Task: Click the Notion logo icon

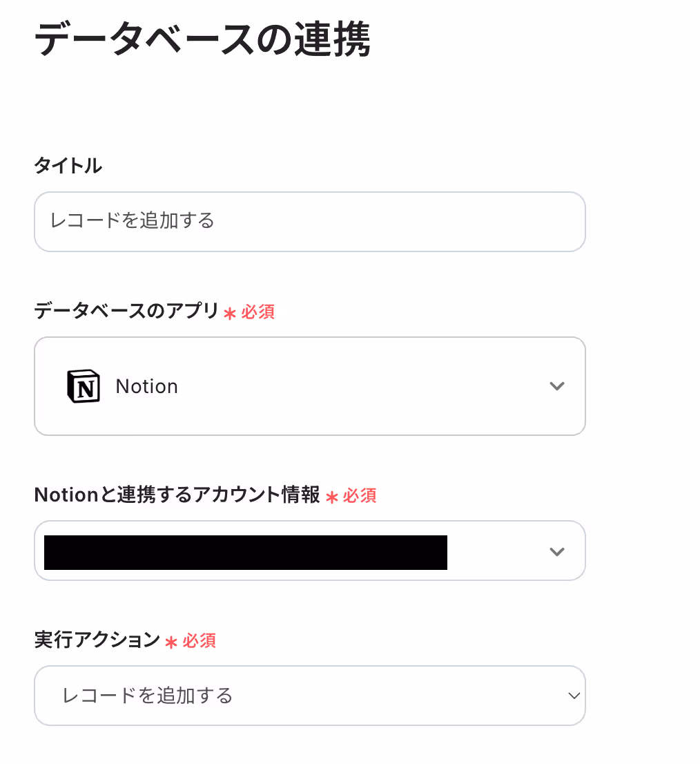Action: tap(83, 386)
